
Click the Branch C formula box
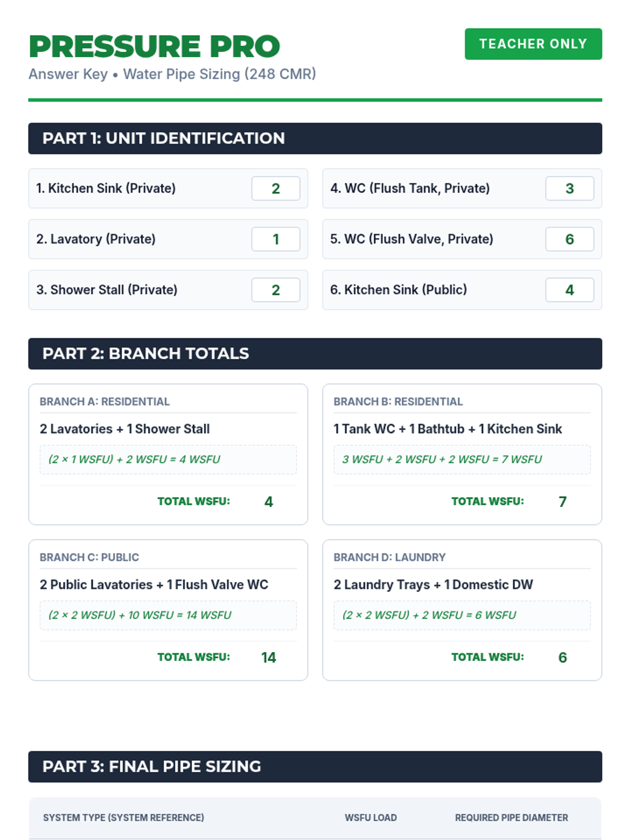(168, 615)
